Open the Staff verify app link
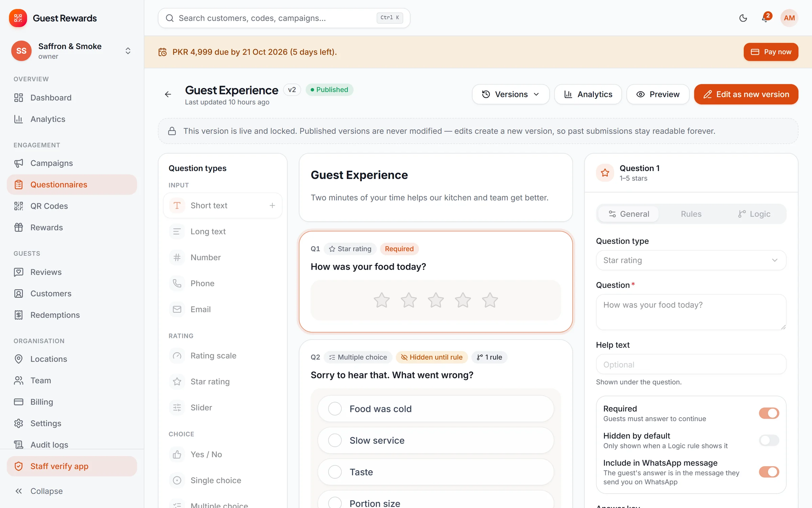The width and height of the screenshot is (812, 508). tap(72, 466)
